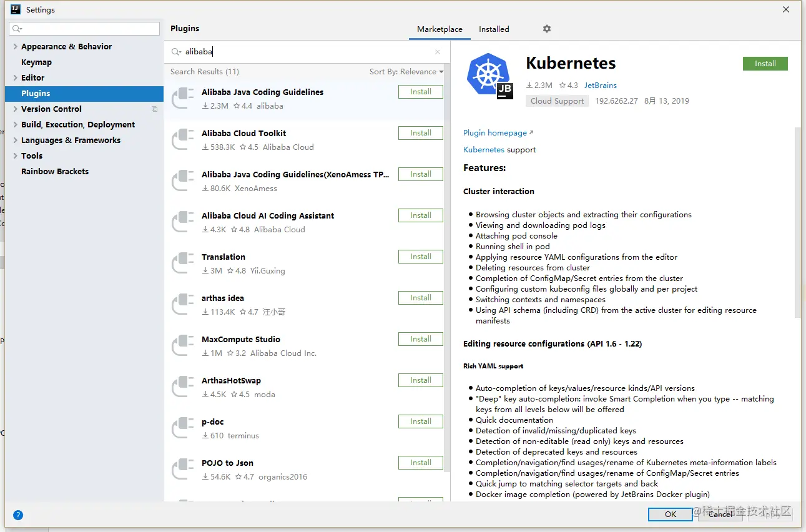Install the Translation plugin
The width and height of the screenshot is (806, 532).
click(421, 257)
